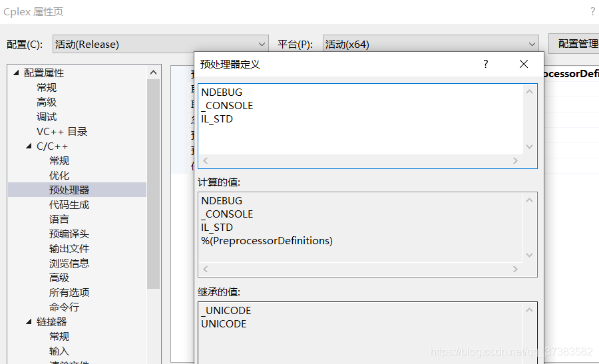Click the property tree vertical scrollbar thumb
Image resolution: width=599 pixels, height=364 pixels.
tap(154, 184)
